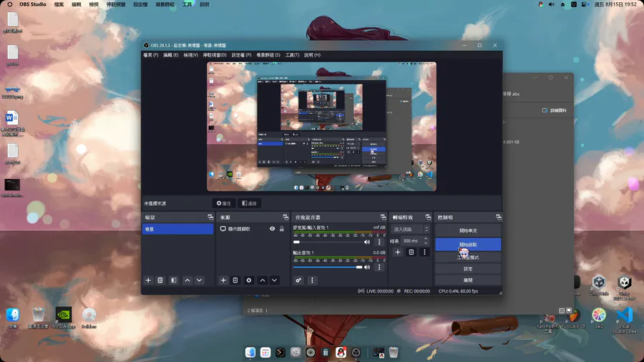Increase transition duration with up stepper

pyautogui.click(x=426, y=238)
